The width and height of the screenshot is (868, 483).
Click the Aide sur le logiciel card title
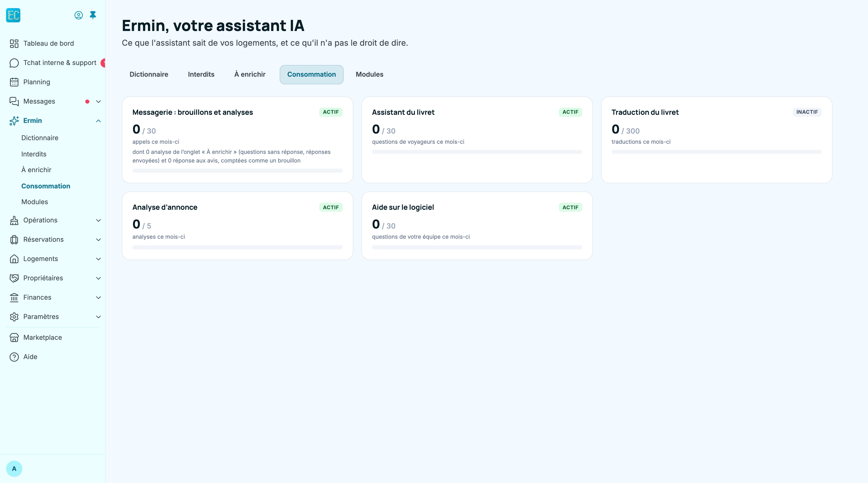click(x=403, y=207)
